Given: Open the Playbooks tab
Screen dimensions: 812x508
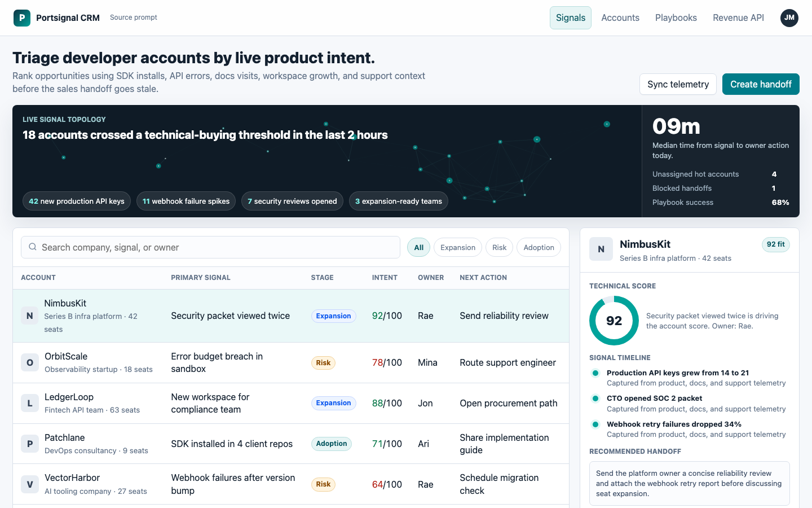Looking at the screenshot, I should click(676, 17).
